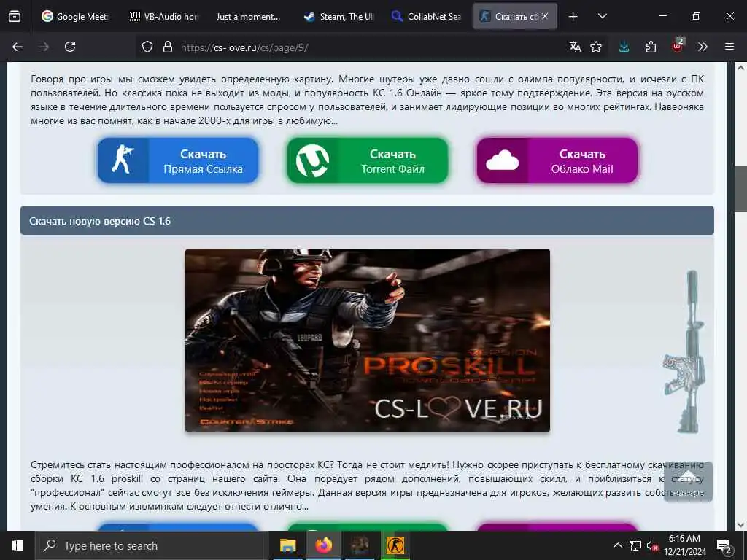Open the PROSKILL CS-LOVE.RU preview image
This screenshot has width=747, height=560.
368,341
